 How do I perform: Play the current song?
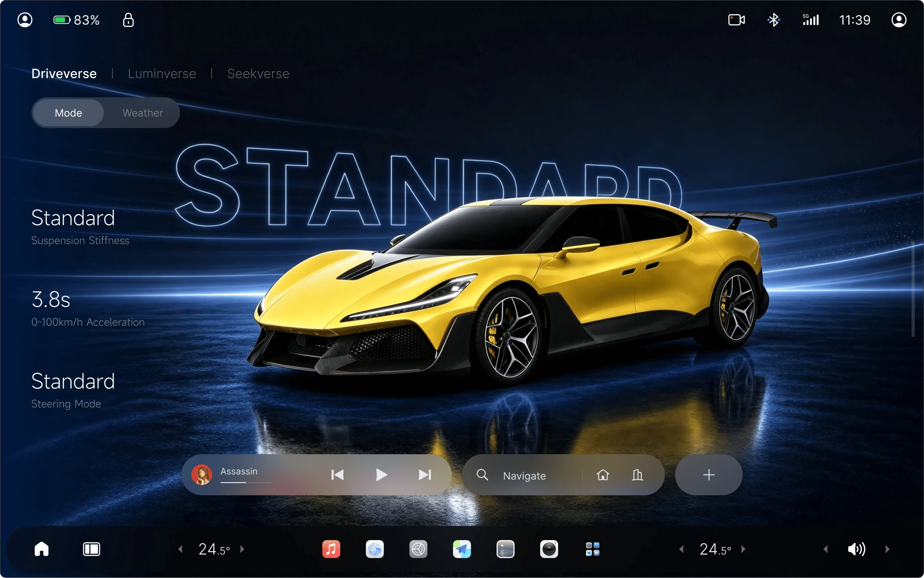[x=381, y=475]
